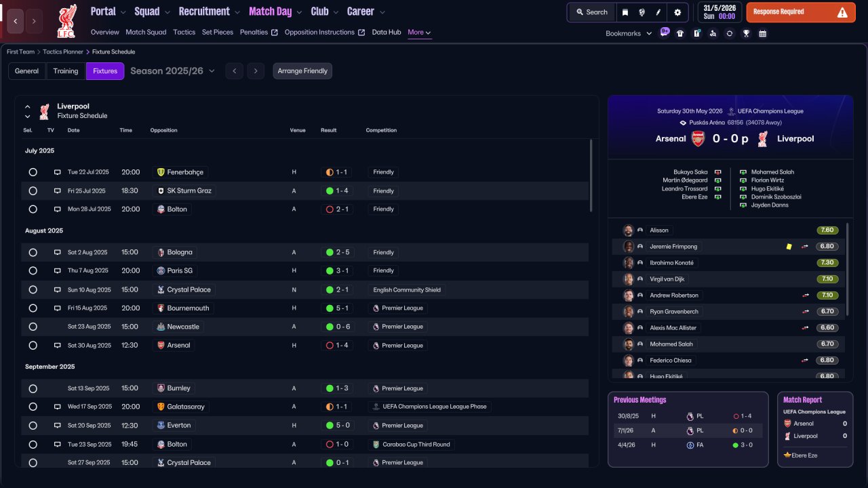Click the Penalties external link icon
This screenshot has height=488, width=868.
coord(274,33)
